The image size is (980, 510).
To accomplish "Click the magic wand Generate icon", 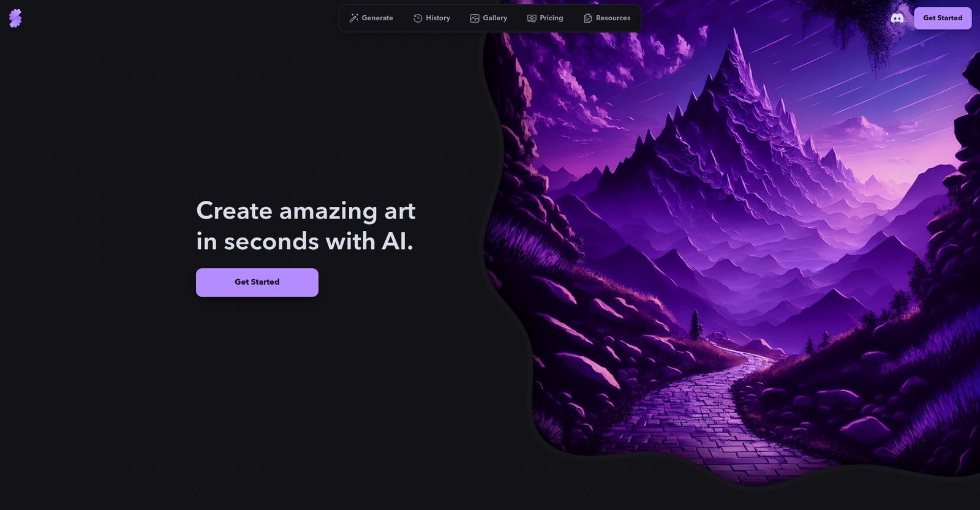I will [353, 18].
